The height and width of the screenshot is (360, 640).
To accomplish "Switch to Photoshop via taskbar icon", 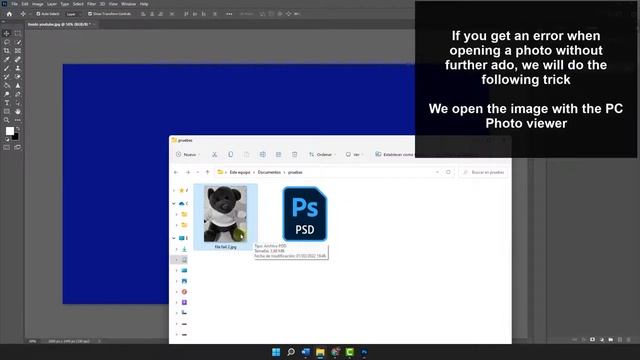I will tap(364, 352).
